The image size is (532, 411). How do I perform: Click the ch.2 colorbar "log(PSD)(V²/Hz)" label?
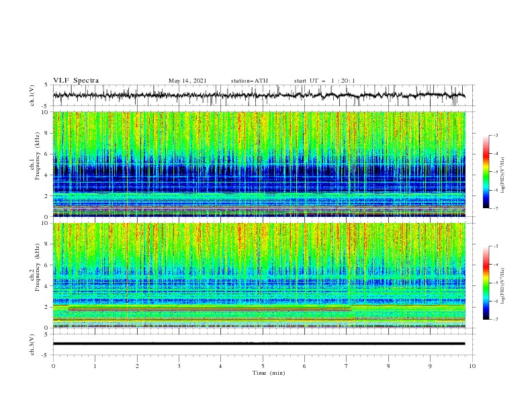click(x=502, y=286)
